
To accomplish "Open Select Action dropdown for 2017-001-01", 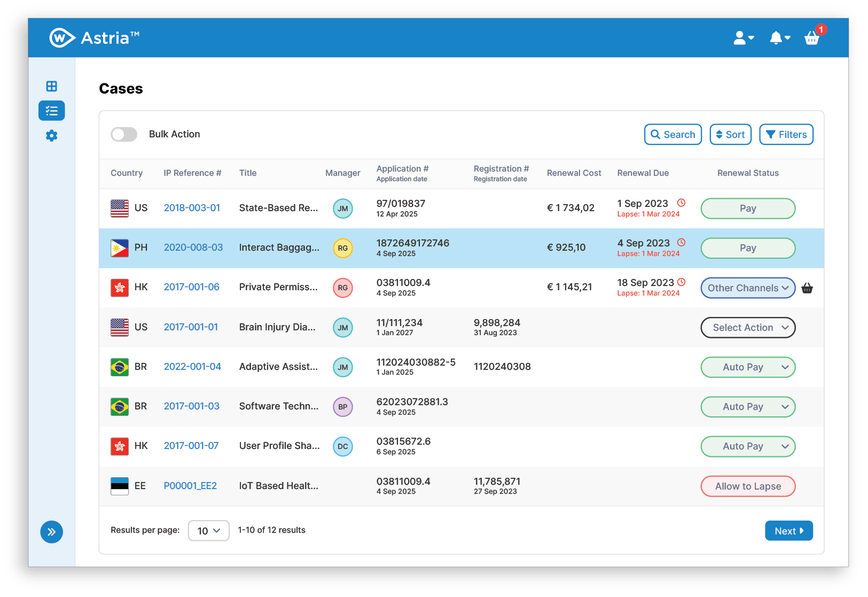I will pos(748,328).
